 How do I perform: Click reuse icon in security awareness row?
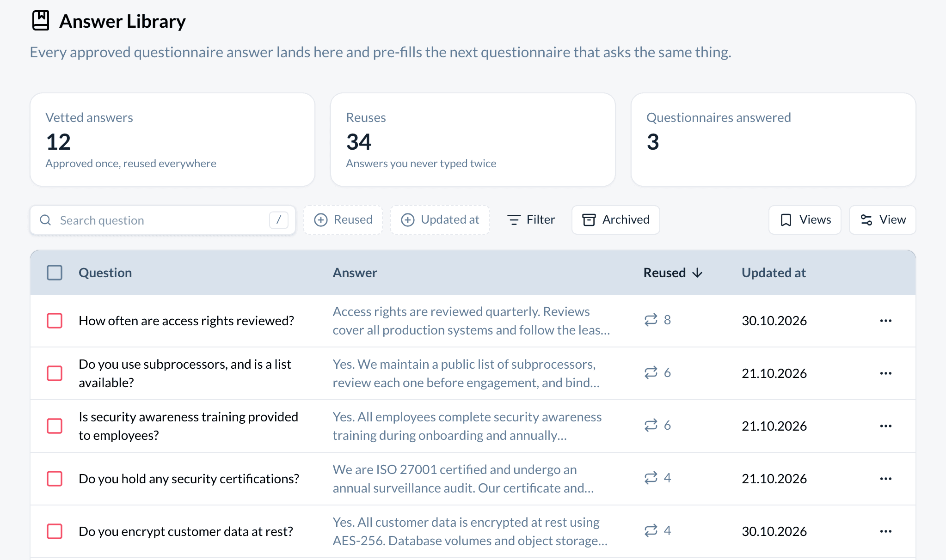click(651, 425)
